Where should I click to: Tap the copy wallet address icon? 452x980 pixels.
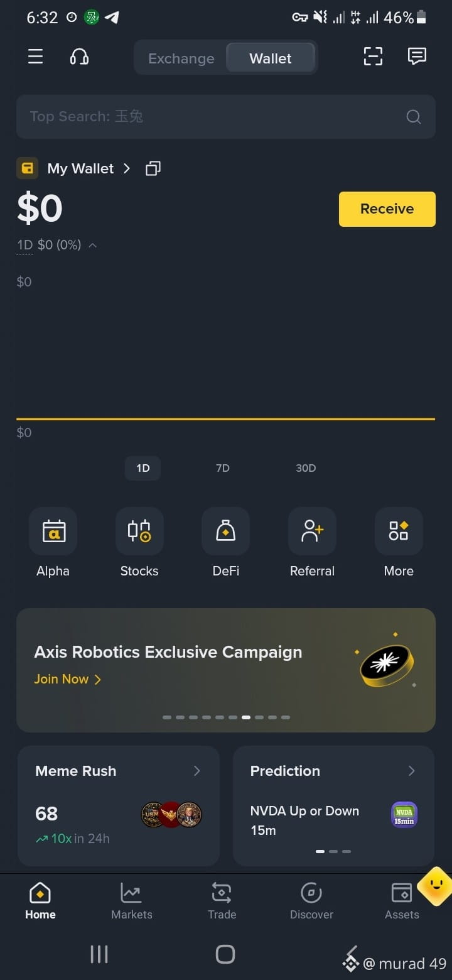153,168
